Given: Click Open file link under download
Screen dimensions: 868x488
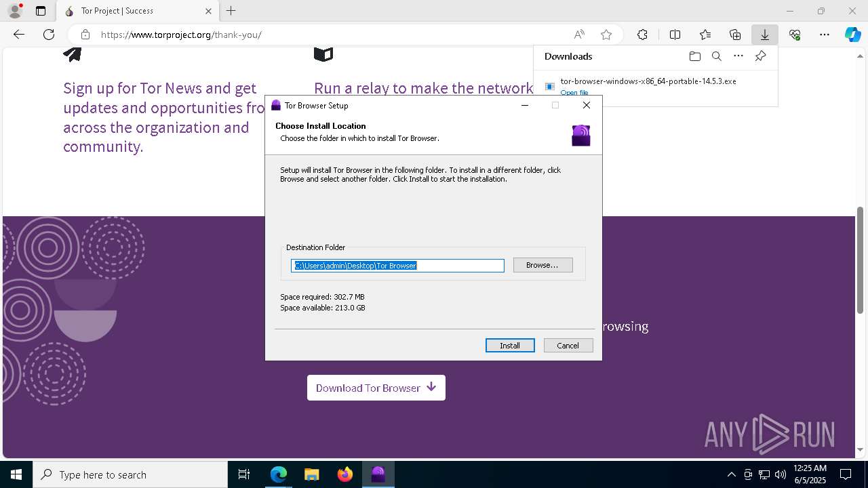Looking at the screenshot, I should [574, 93].
